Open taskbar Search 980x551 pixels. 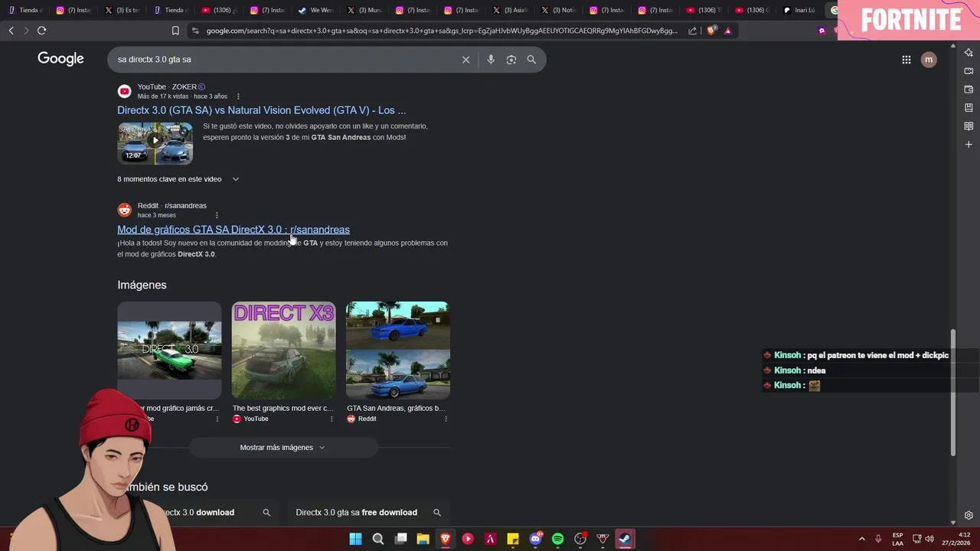pos(378,539)
